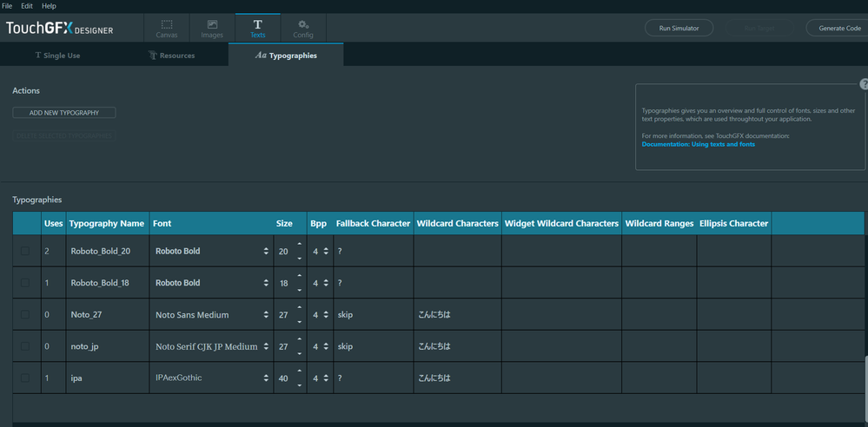This screenshot has height=427, width=868.
Task: Click Add New Typography button
Action: tap(64, 113)
